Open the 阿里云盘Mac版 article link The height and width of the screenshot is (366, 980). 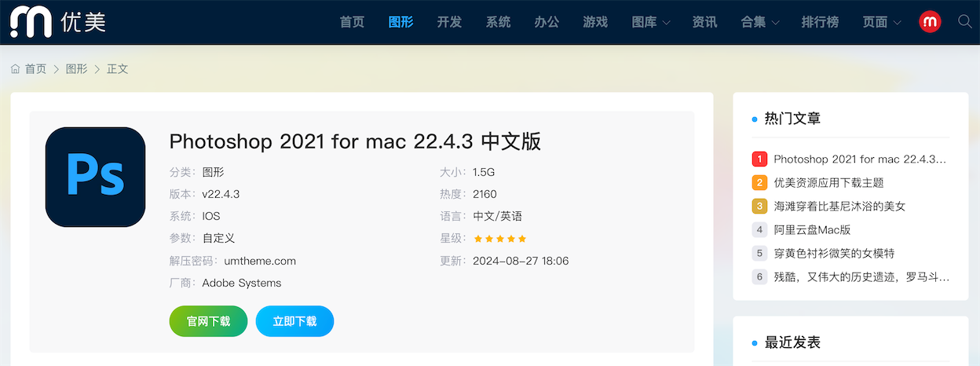(x=812, y=230)
